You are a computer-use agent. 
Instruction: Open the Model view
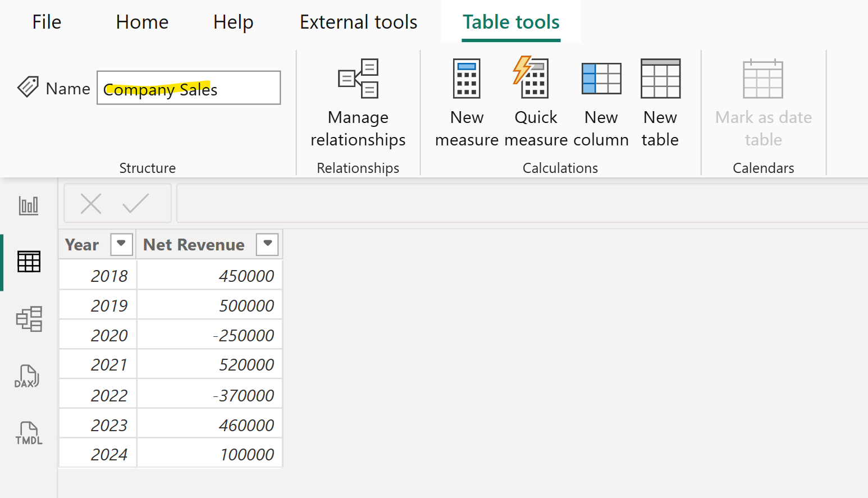[29, 319]
